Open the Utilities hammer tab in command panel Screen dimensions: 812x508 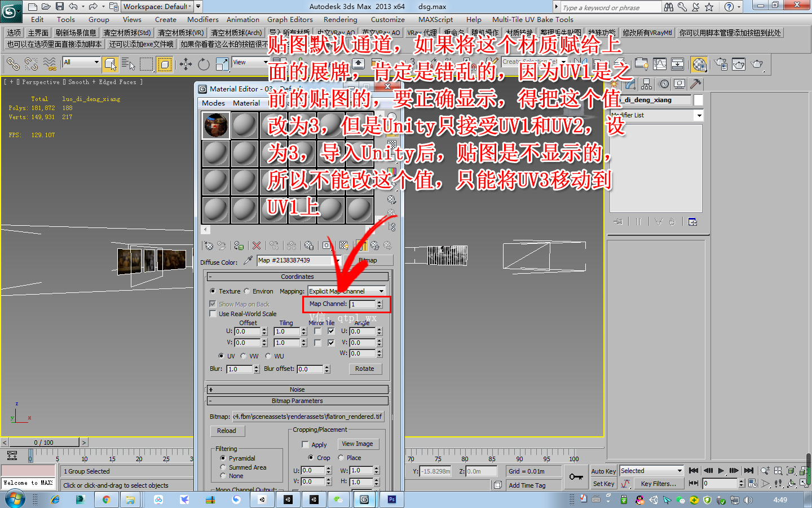[696, 84]
